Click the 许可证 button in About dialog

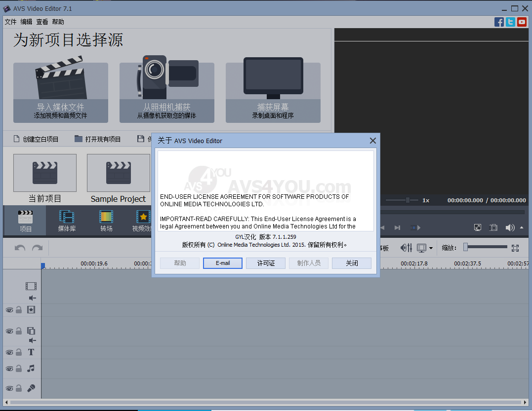click(x=266, y=263)
